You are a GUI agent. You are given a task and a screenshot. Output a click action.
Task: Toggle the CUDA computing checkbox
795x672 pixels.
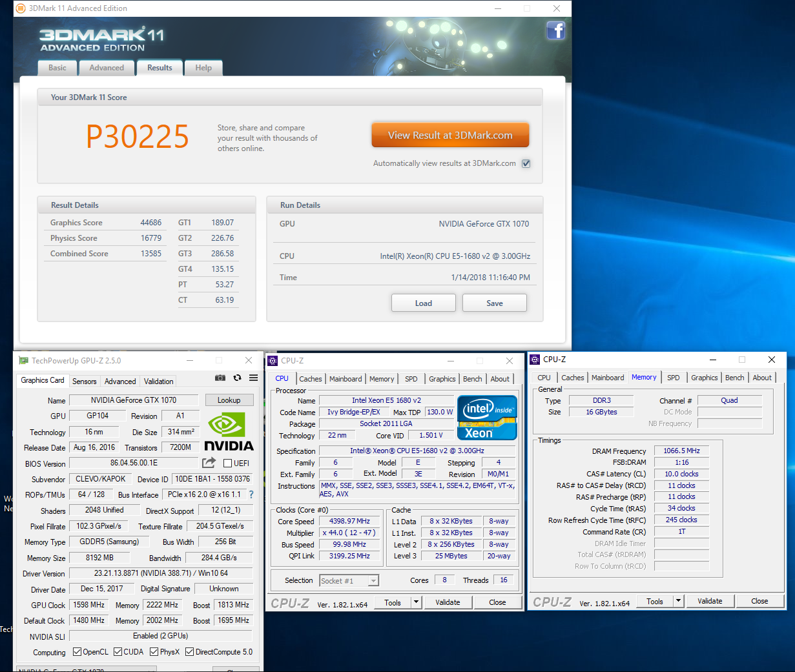point(118,652)
